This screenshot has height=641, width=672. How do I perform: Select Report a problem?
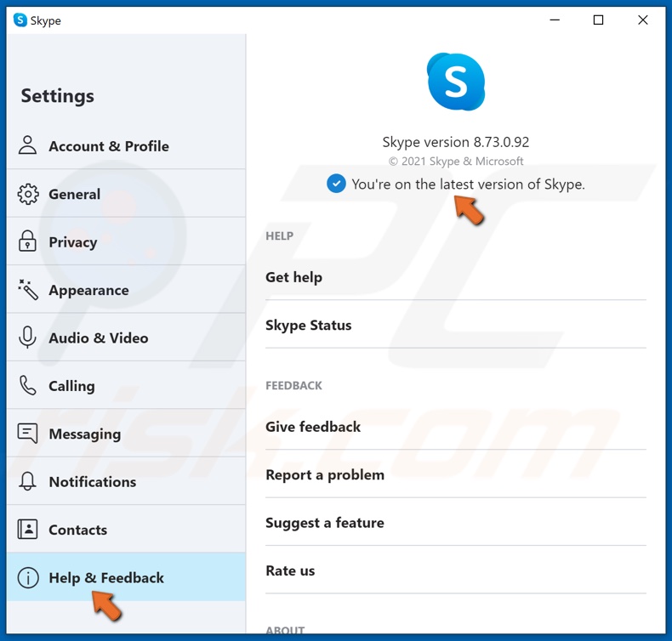click(456, 474)
